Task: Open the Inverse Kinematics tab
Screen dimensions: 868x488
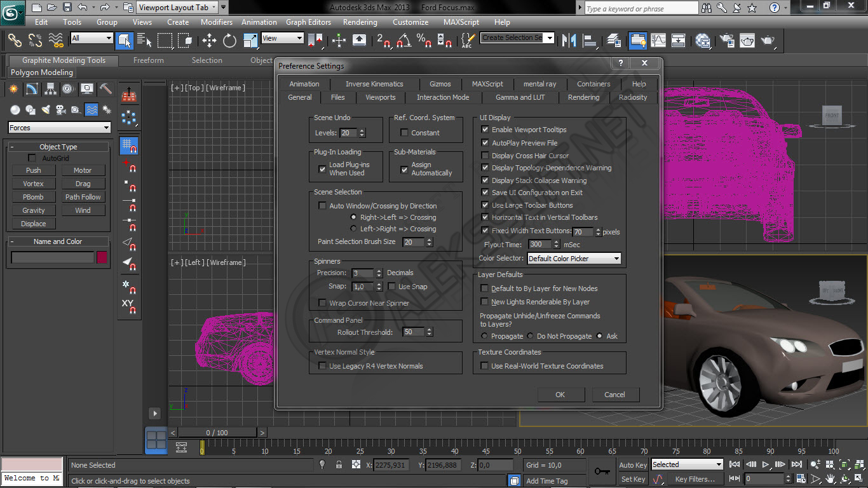Action: [374, 84]
